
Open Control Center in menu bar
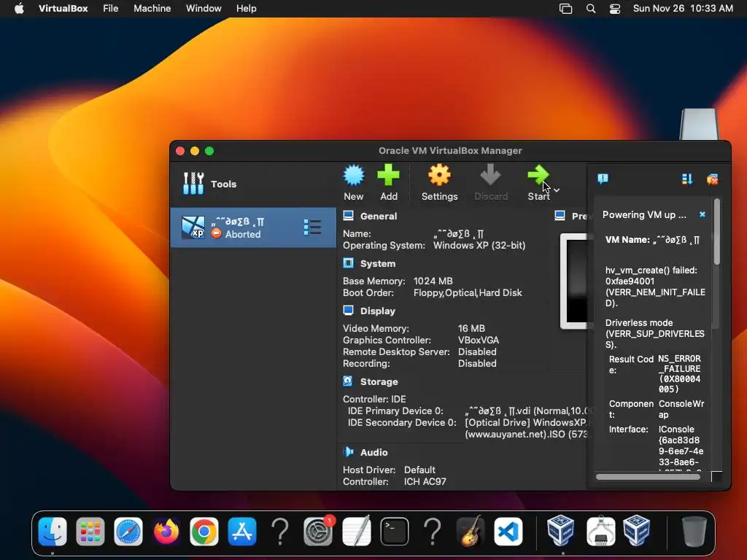click(615, 9)
